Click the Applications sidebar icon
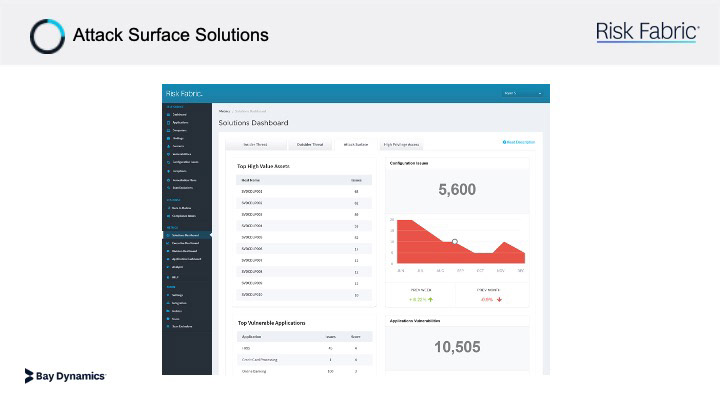 point(169,123)
